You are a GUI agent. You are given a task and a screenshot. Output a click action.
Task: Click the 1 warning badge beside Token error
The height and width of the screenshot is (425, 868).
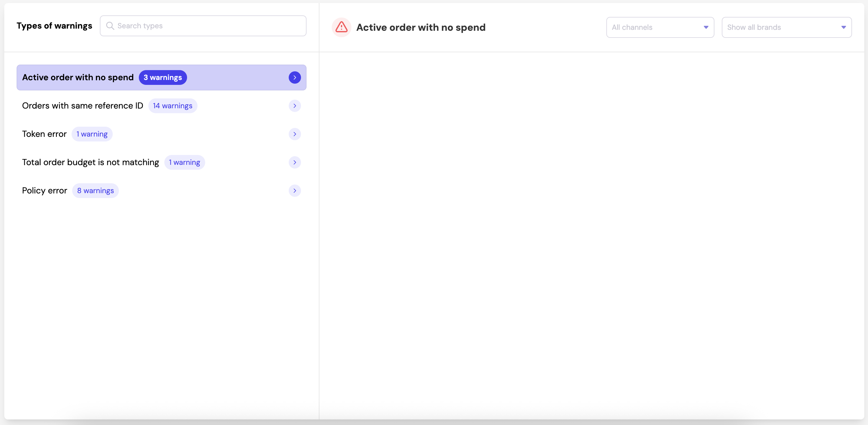(x=92, y=134)
